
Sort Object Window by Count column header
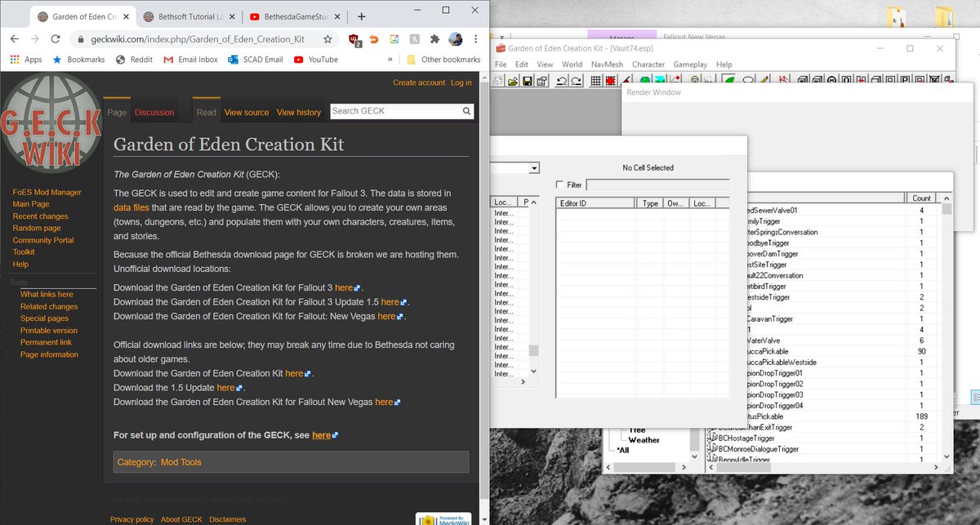921,198
